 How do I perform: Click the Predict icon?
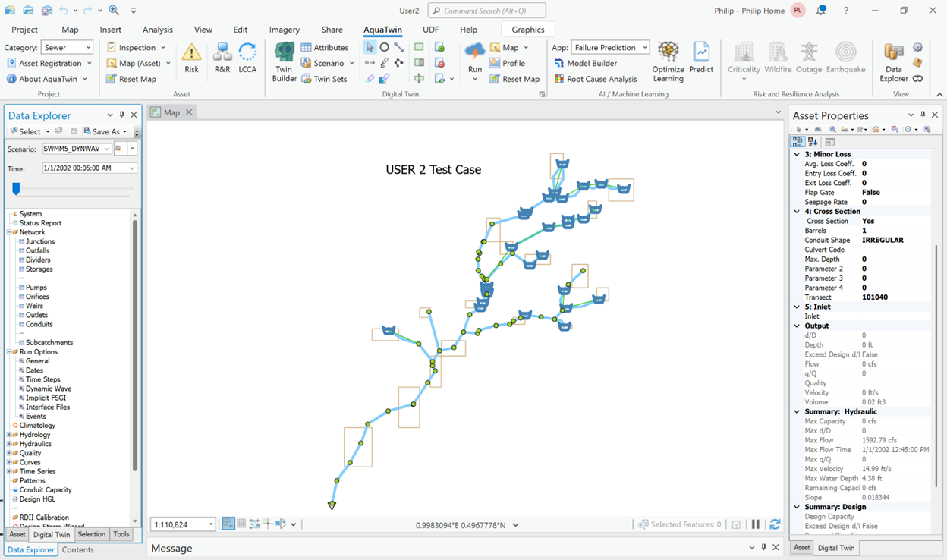701,56
